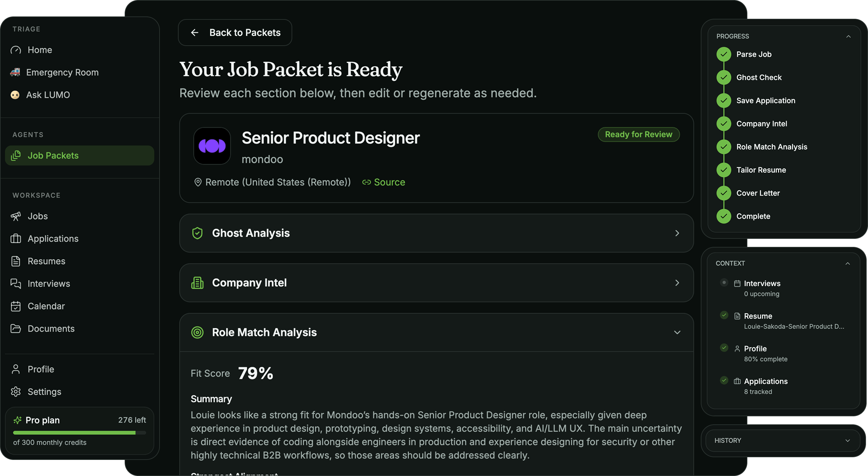Click the Company Intel building icon
This screenshot has height=476, width=868.
click(x=197, y=283)
